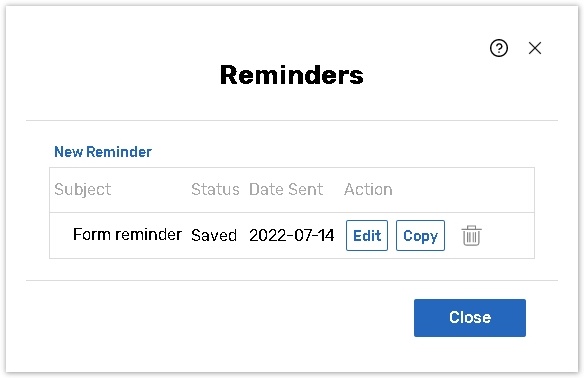The image size is (584, 378).
Task: Edit the Form reminder entry
Action: click(x=367, y=235)
